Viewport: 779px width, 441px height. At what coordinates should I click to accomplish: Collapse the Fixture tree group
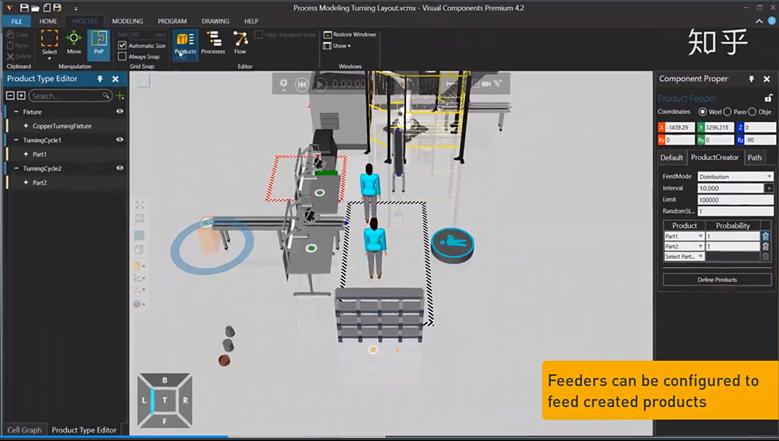(16, 112)
